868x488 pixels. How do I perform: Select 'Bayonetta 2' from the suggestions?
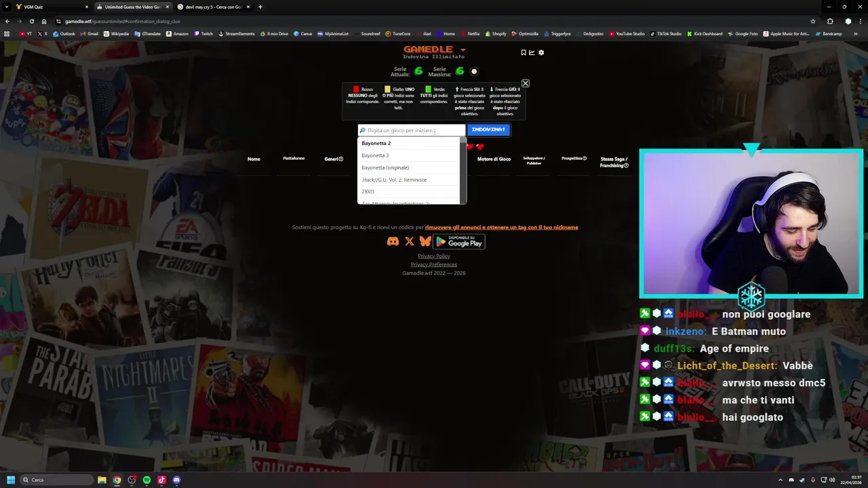409,143
